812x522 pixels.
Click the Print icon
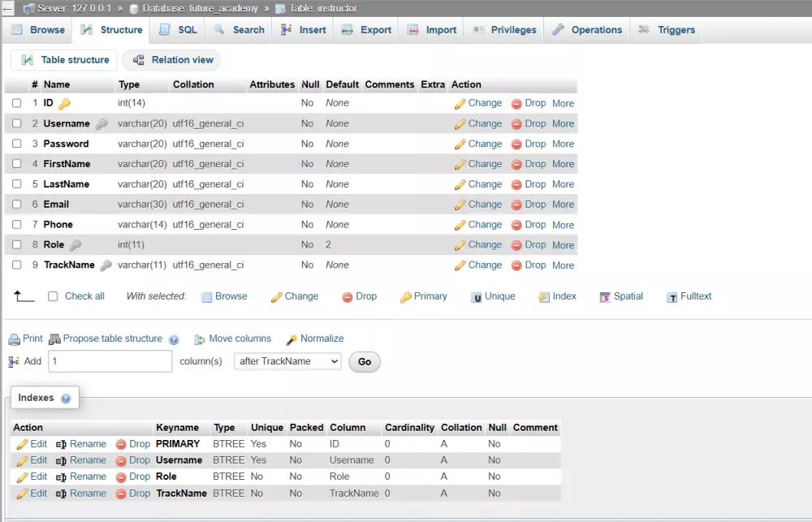(x=14, y=339)
